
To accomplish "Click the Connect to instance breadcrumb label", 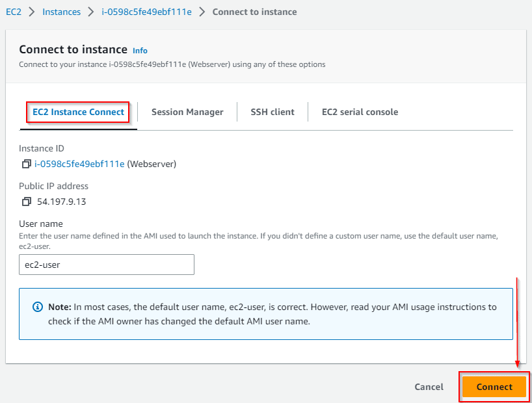I will tap(254, 12).
